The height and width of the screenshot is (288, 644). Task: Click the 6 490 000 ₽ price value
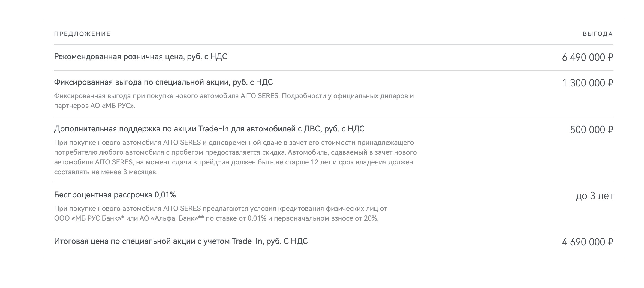pos(588,58)
